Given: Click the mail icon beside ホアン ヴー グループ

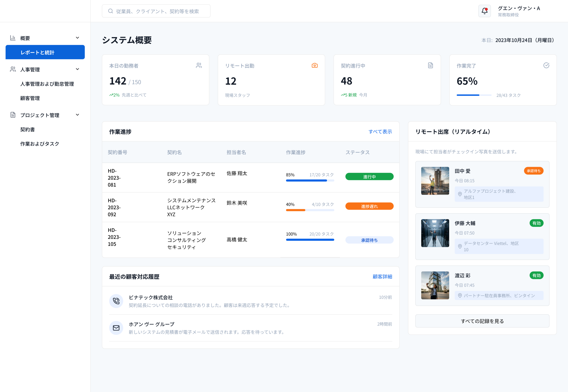Looking at the screenshot, I should pyautogui.click(x=116, y=328).
